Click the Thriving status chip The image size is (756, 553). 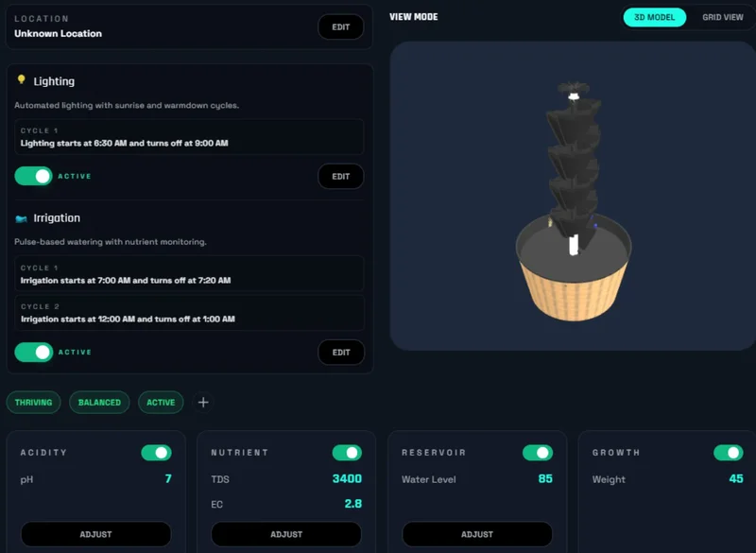[x=34, y=402]
